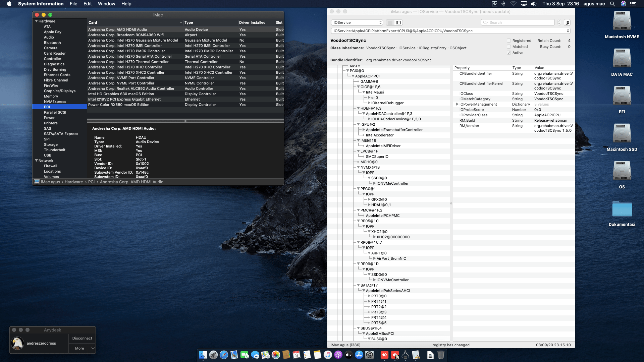Open AnyDesk app in the dock
The width and height of the screenshot is (644, 362).
tap(384, 355)
